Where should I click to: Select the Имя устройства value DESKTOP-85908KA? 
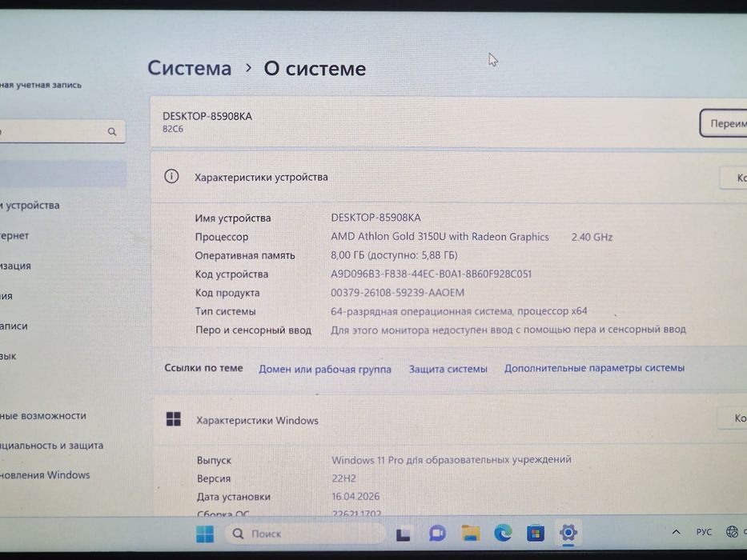click(x=376, y=218)
